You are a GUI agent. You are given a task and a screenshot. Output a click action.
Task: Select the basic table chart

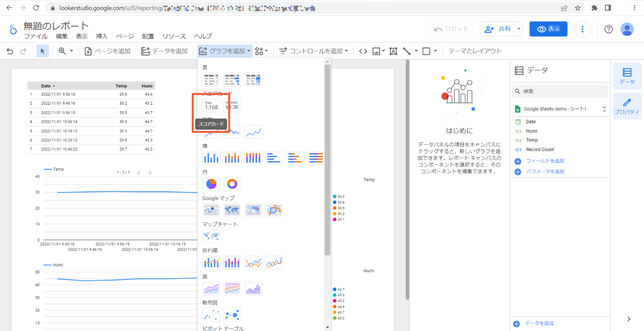click(211, 79)
